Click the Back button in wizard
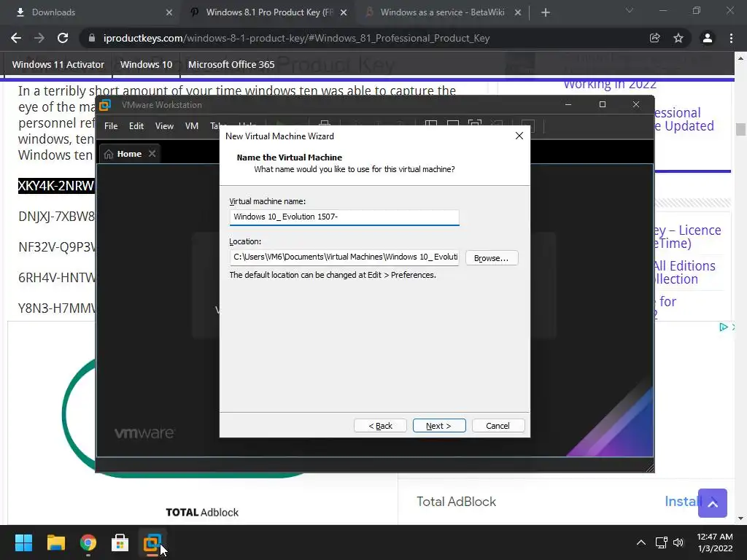 pyautogui.click(x=380, y=426)
